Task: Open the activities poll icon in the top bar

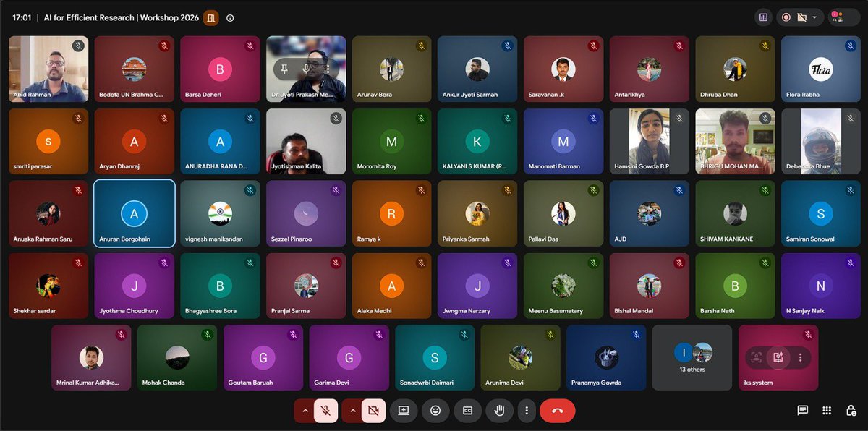Action: point(763,17)
